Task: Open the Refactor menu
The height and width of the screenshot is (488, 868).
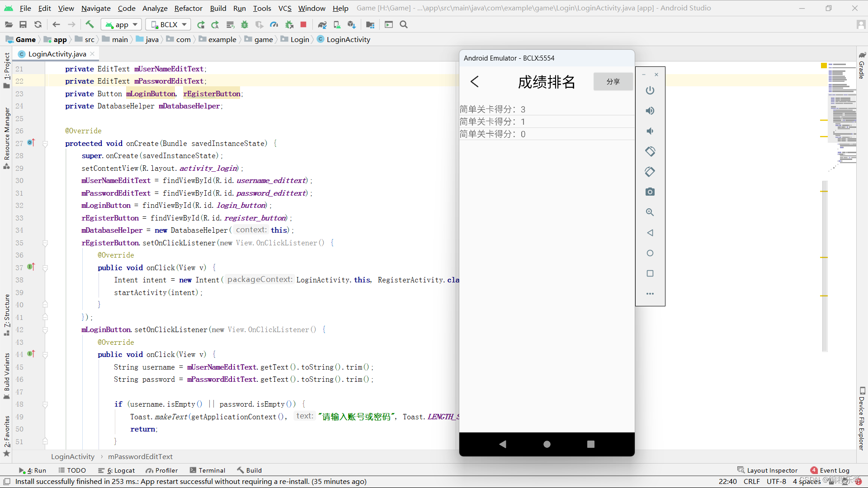Action: 188,8
